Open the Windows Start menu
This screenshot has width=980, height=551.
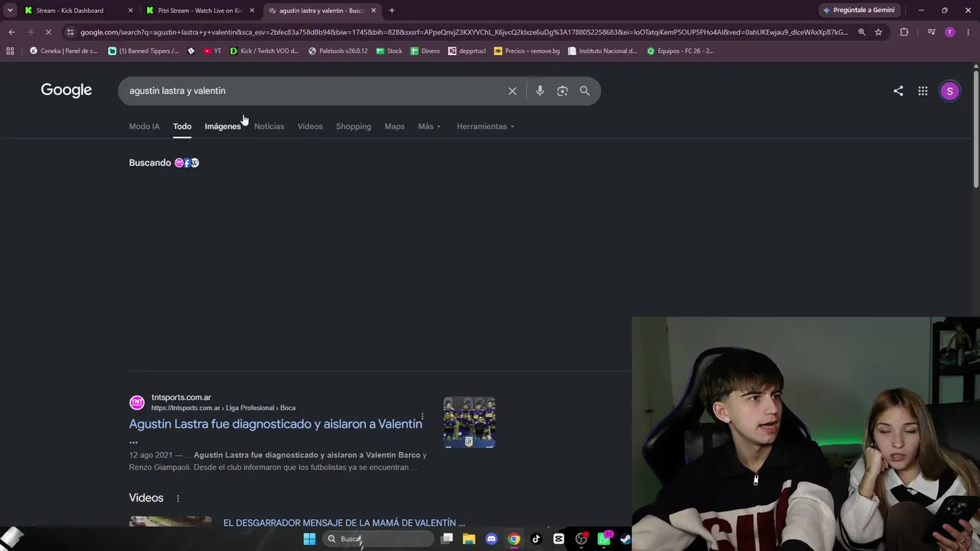(x=309, y=539)
